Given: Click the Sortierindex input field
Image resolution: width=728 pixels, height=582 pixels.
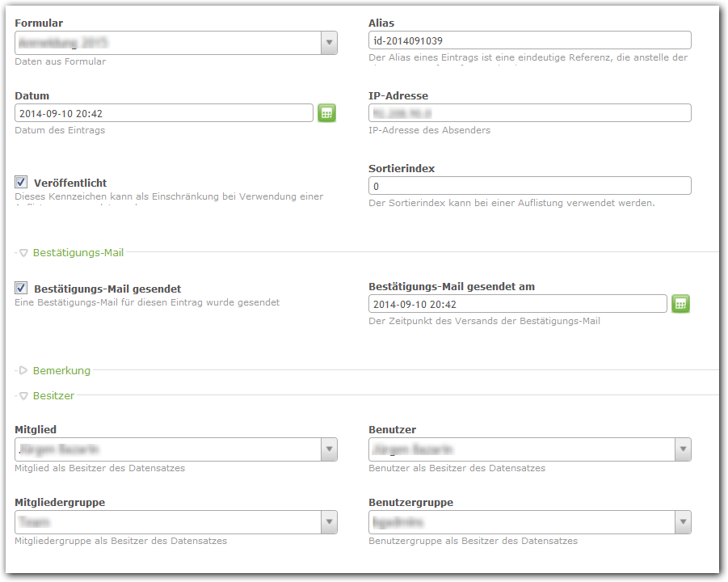Looking at the screenshot, I should point(529,186).
